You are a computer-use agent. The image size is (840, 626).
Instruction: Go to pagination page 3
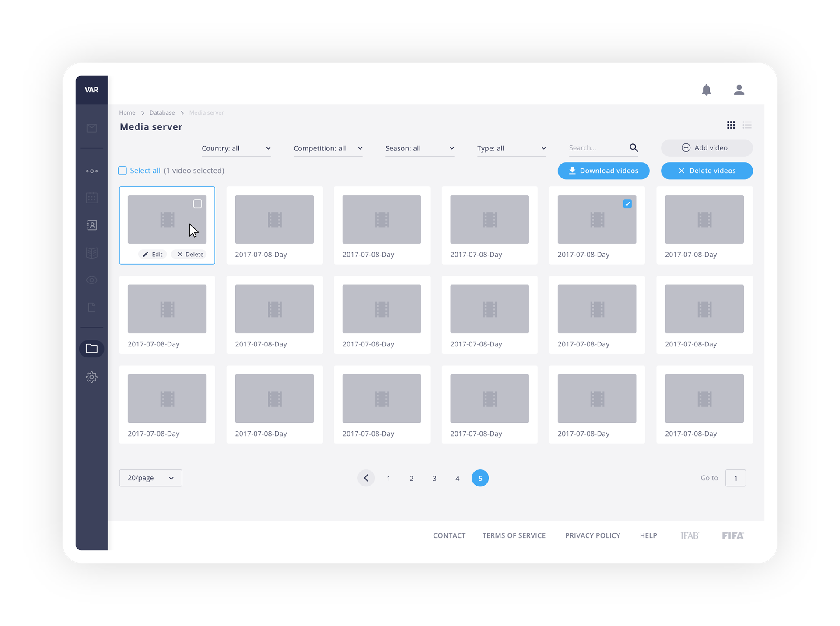point(434,479)
